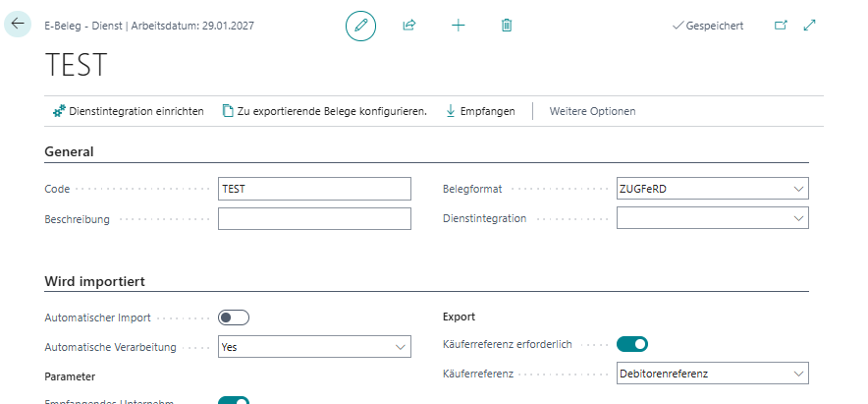Click the share icon
Image resolution: width=868 pixels, height=404 pixels.
click(x=409, y=26)
